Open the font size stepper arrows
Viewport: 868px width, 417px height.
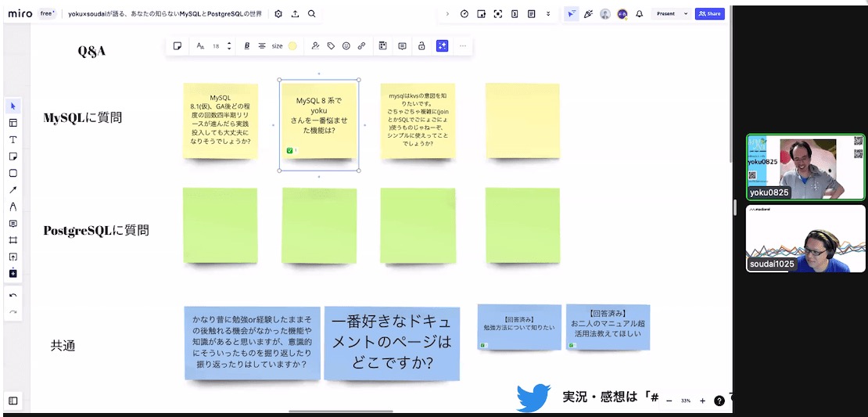point(229,46)
